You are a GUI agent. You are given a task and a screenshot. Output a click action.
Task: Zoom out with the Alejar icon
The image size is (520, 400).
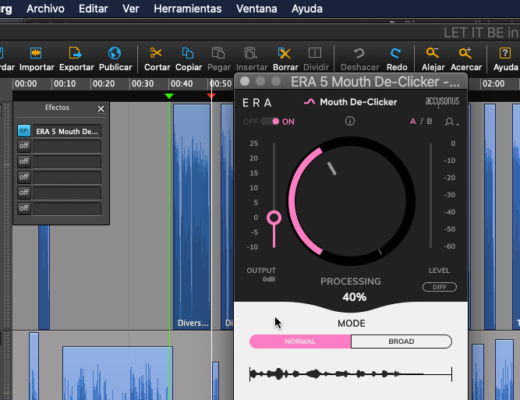pos(432,53)
